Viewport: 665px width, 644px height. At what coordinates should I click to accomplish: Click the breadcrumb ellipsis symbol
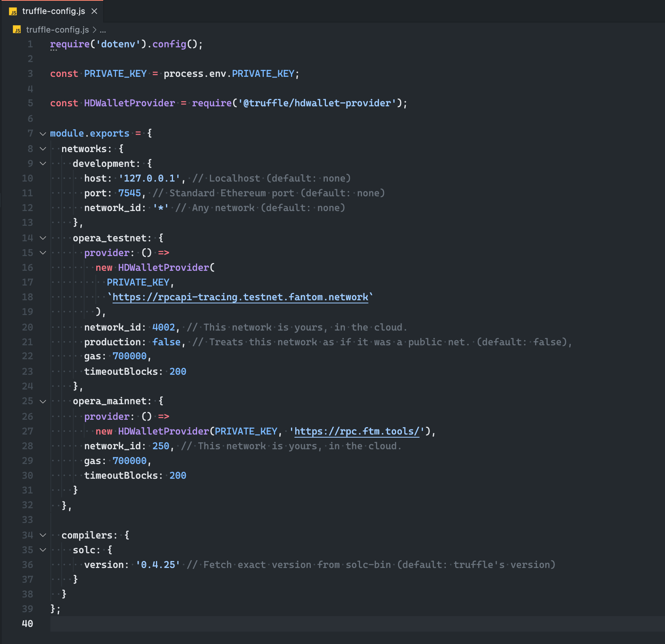pyautogui.click(x=103, y=30)
